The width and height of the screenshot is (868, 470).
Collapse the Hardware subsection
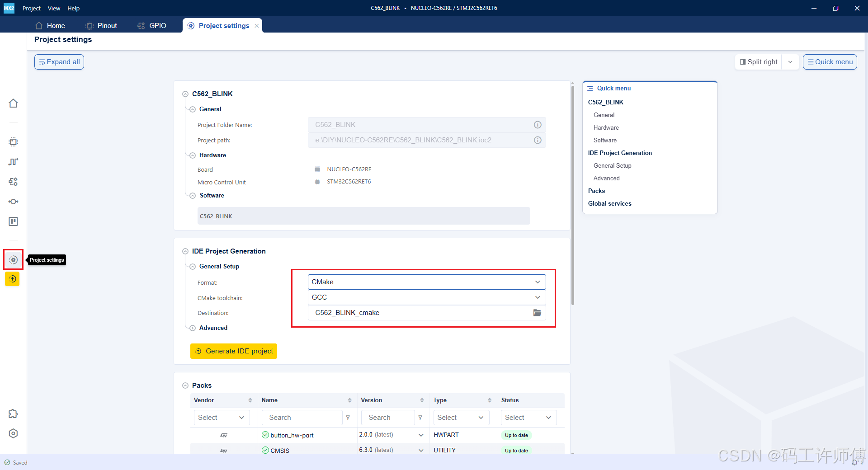point(193,155)
